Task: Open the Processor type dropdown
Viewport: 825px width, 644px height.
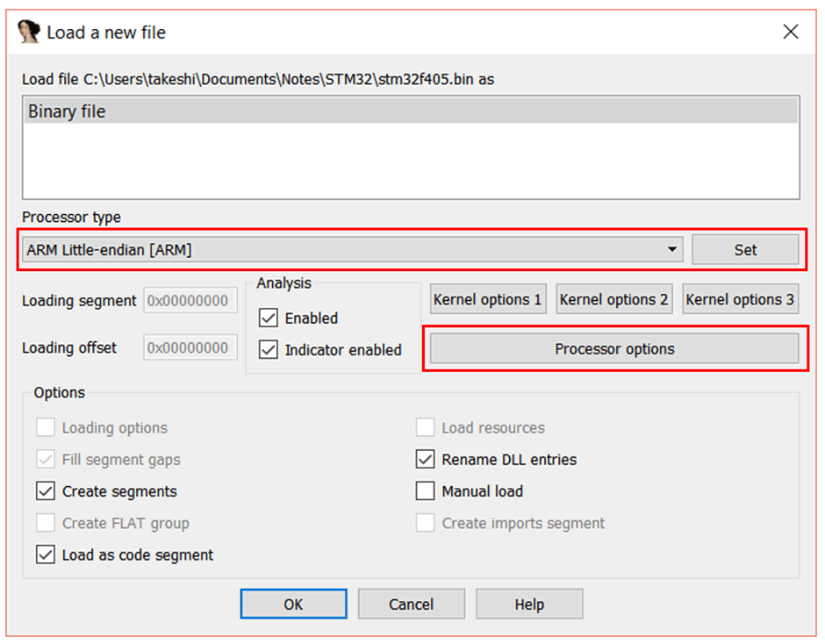Action: [x=672, y=250]
